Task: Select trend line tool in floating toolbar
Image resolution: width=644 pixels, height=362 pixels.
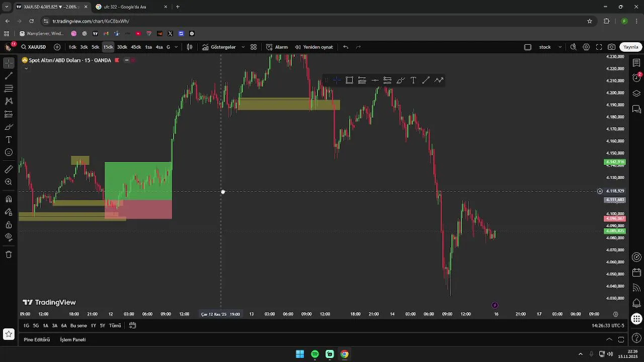Action: [x=426, y=80]
